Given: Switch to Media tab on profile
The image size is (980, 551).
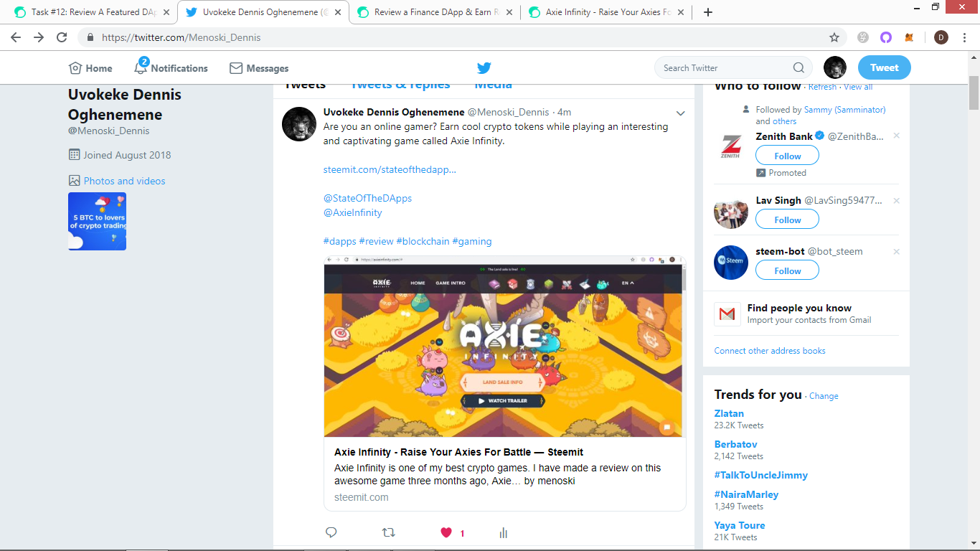Looking at the screenshot, I should [494, 85].
